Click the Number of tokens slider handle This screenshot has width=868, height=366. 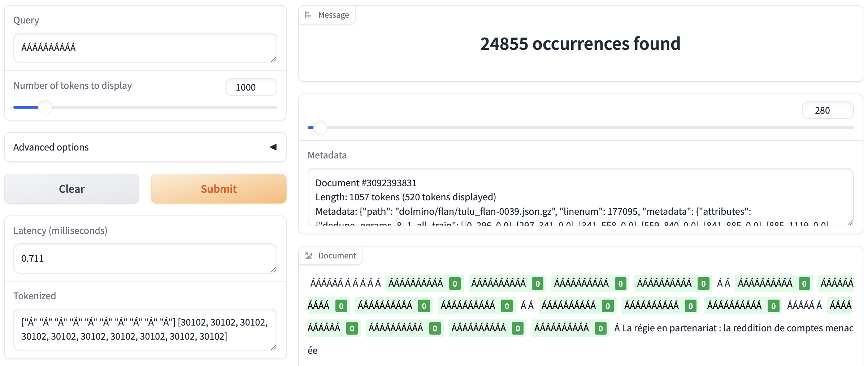tap(45, 107)
